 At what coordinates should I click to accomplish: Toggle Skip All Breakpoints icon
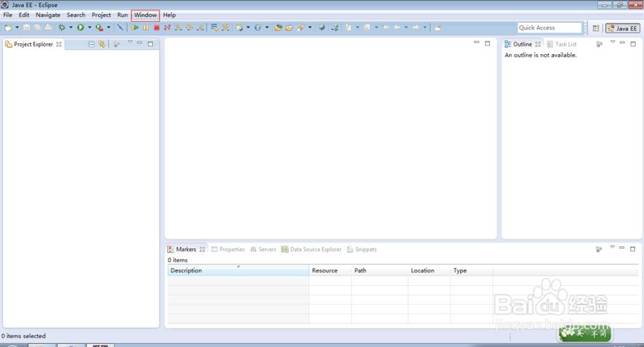(120, 28)
